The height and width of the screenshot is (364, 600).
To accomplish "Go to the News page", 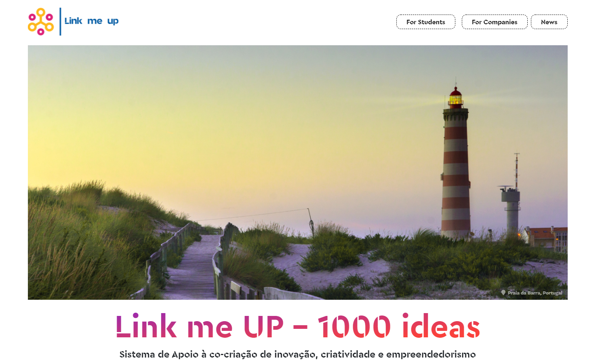I will tap(549, 22).
